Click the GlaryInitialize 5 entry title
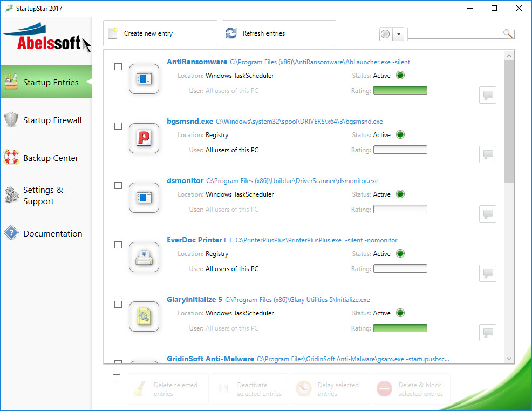 tap(194, 300)
